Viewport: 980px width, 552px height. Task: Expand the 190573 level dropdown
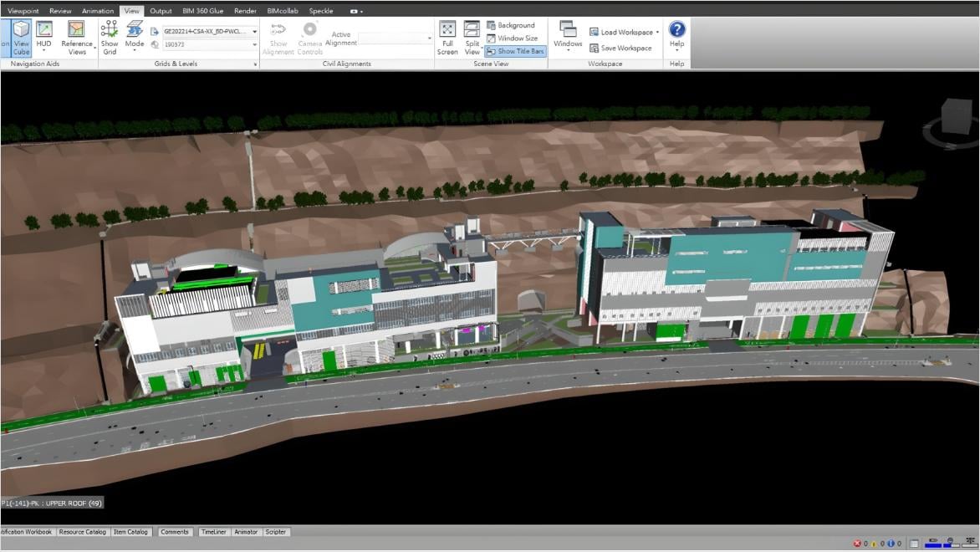tap(254, 45)
